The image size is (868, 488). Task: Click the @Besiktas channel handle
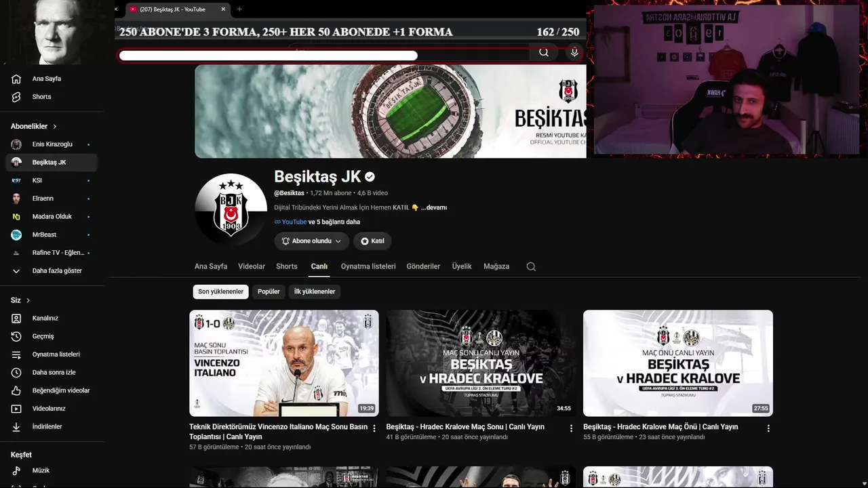pos(289,193)
